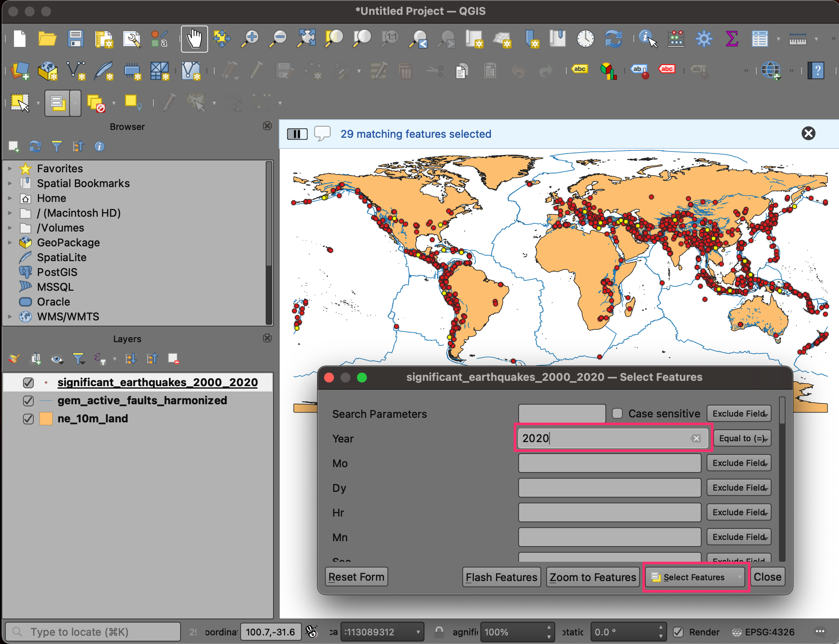Filter the Browser panel
The image size is (839, 644).
pyautogui.click(x=56, y=146)
